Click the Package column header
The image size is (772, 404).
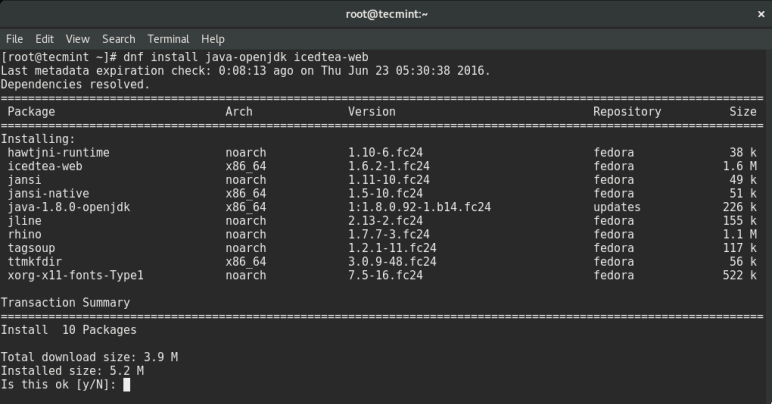point(31,112)
